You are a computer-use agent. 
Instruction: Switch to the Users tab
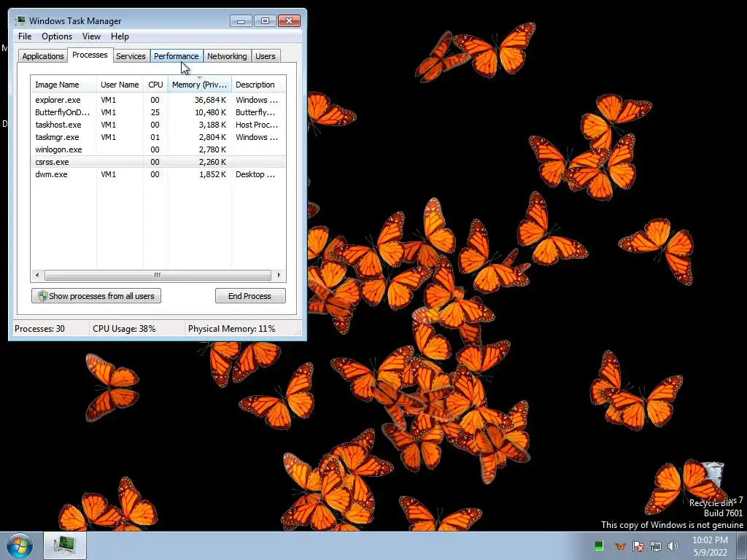(x=265, y=56)
